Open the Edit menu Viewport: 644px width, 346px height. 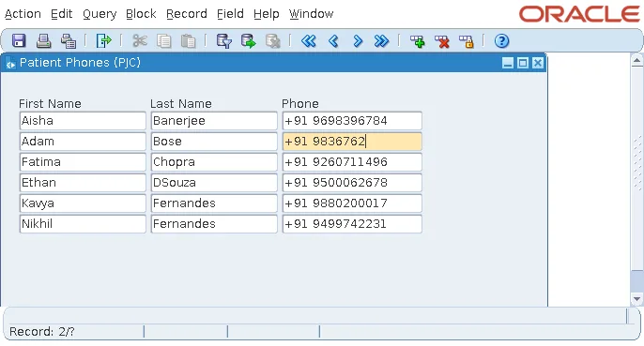click(62, 14)
